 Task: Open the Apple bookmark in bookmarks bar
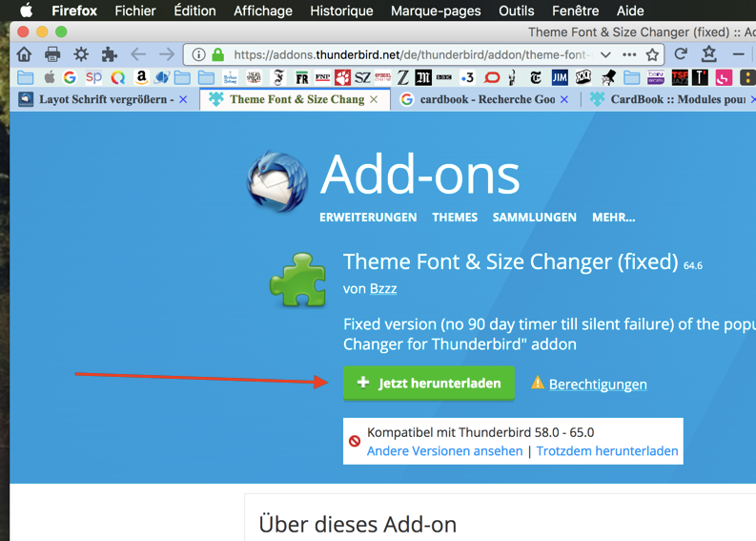point(50,77)
